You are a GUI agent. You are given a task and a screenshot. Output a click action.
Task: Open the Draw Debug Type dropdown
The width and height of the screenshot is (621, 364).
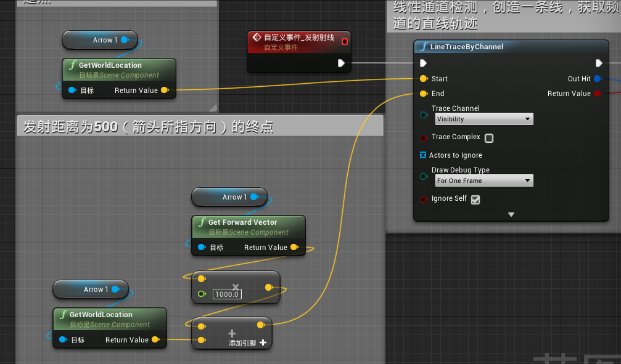[483, 180]
